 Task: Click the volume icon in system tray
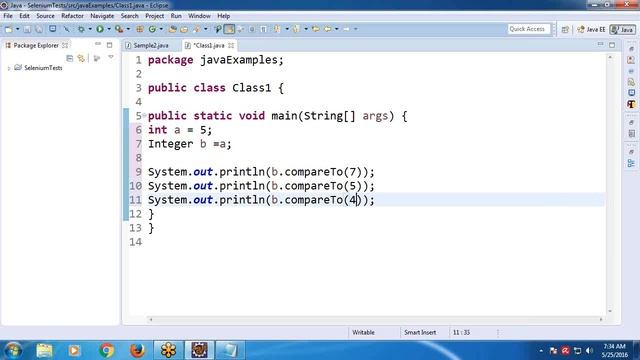click(589, 351)
